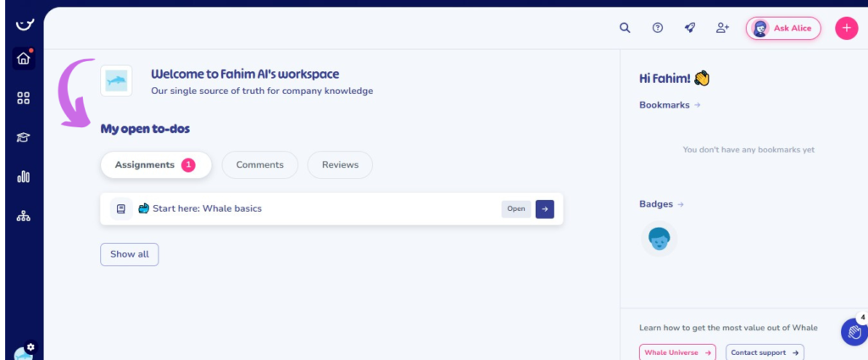Click 'Start here: Whale basics' text

207,208
